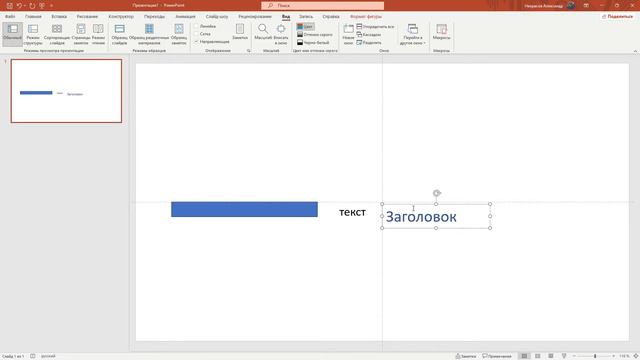Click status bar Reading view icon

551,356
